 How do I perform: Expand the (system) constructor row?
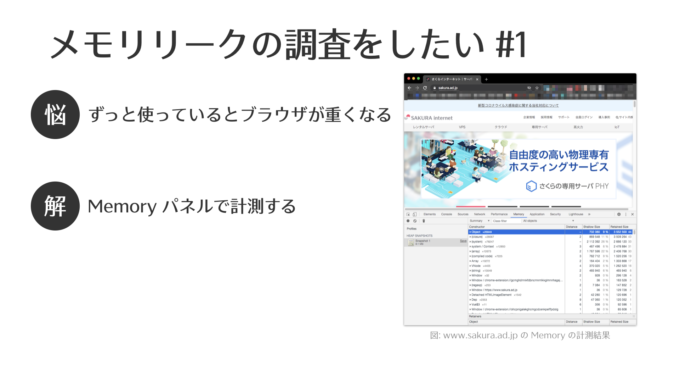tap(470, 242)
